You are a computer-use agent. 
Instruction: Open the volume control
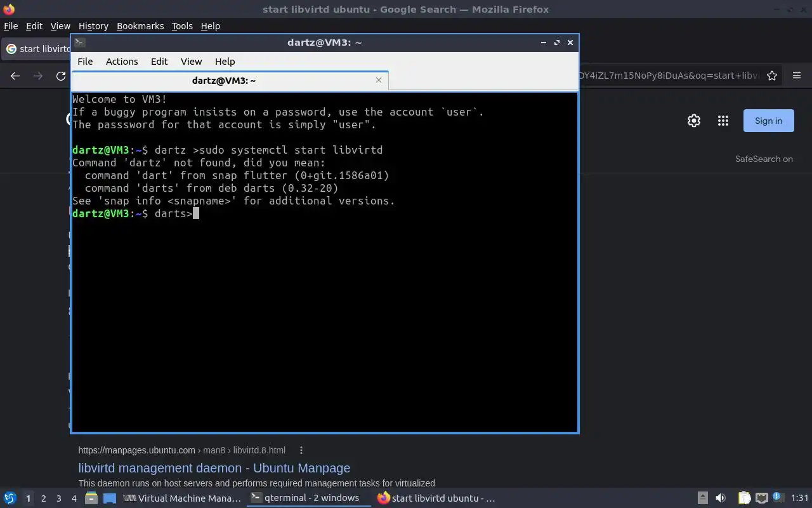tap(720, 498)
